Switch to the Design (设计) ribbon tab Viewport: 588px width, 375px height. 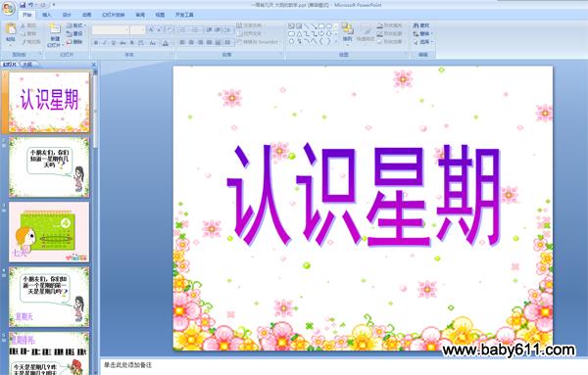67,15
